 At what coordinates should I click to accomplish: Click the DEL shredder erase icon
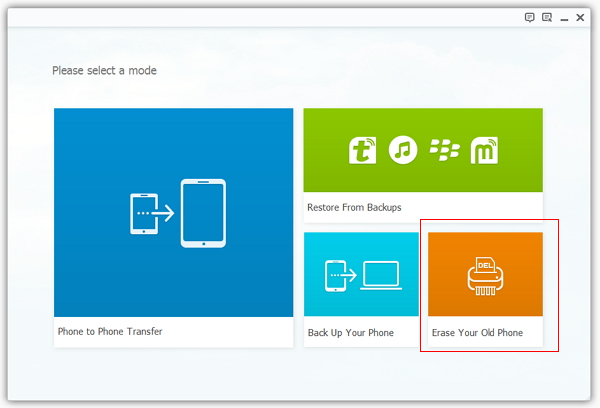pos(485,276)
